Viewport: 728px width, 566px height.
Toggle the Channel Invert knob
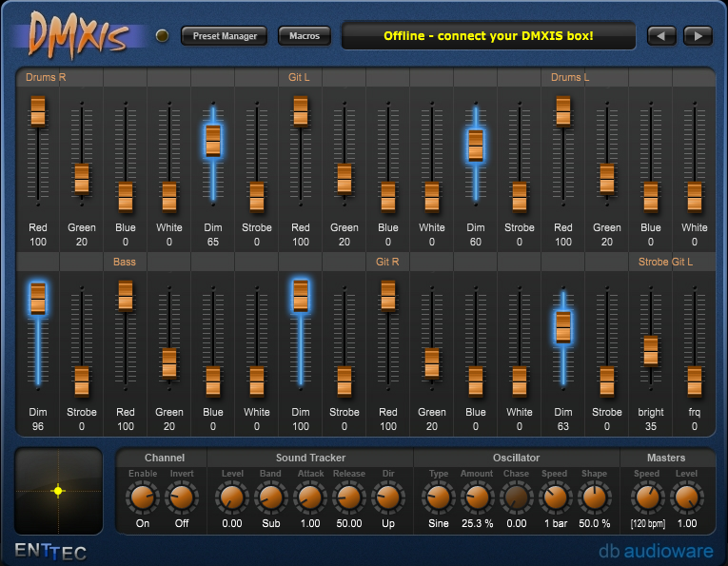click(182, 498)
